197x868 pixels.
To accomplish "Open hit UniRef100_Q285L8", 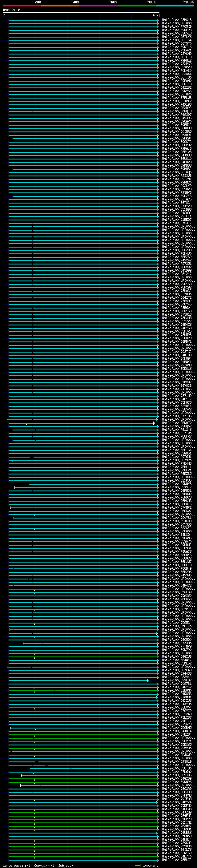I will tap(176, 33).
